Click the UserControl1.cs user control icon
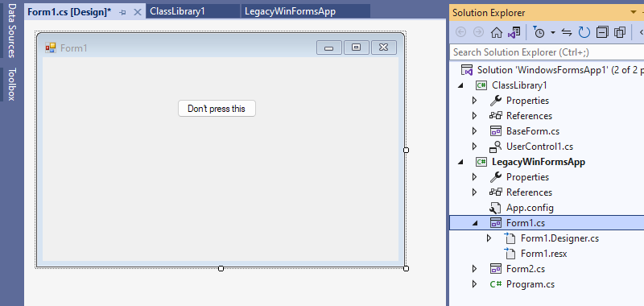The width and height of the screenshot is (644, 306). (x=496, y=147)
